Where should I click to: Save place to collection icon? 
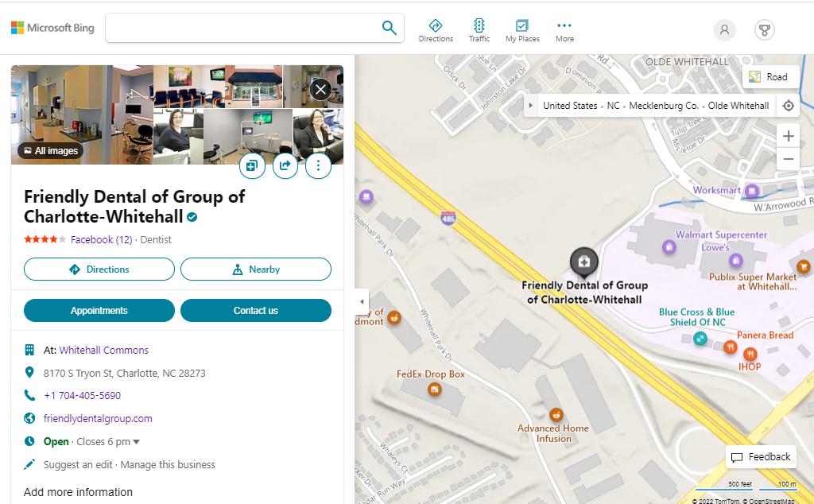(251, 165)
